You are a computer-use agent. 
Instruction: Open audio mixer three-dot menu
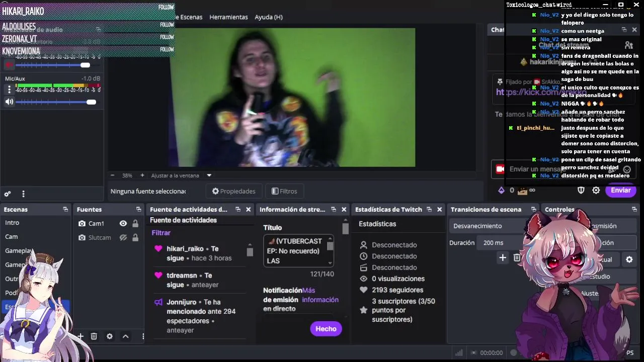point(23,194)
